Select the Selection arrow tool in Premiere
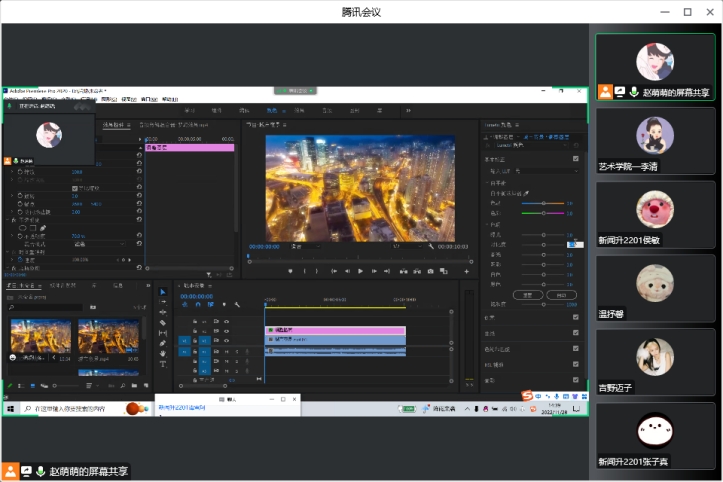The height and width of the screenshot is (482, 723). 163,292
